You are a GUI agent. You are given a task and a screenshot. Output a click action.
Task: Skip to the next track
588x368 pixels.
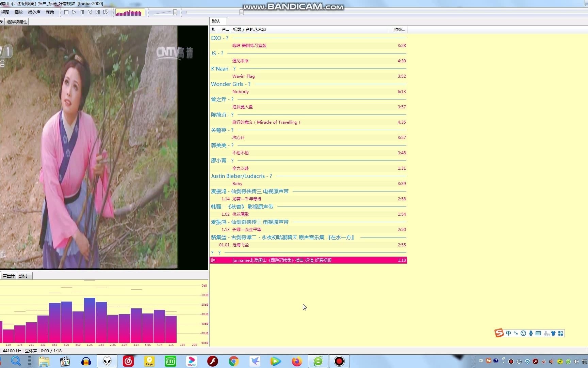pyautogui.click(x=98, y=12)
